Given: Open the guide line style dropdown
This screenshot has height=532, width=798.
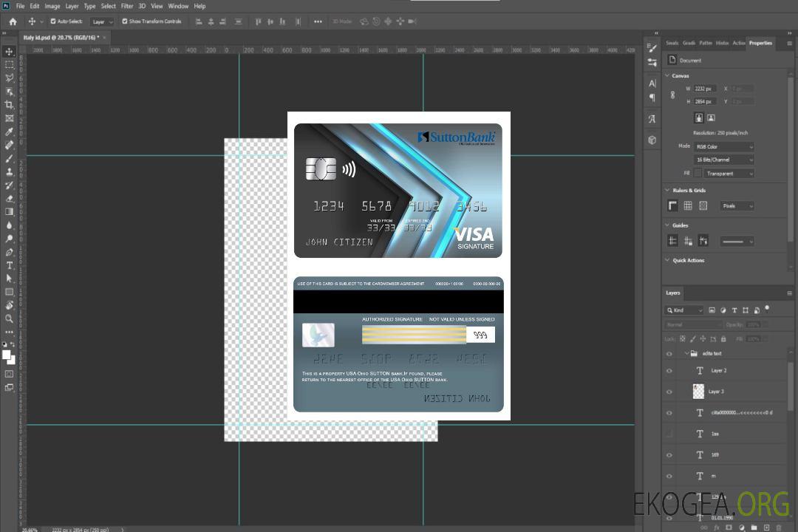Looking at the screenshot, I should (737, 242).
